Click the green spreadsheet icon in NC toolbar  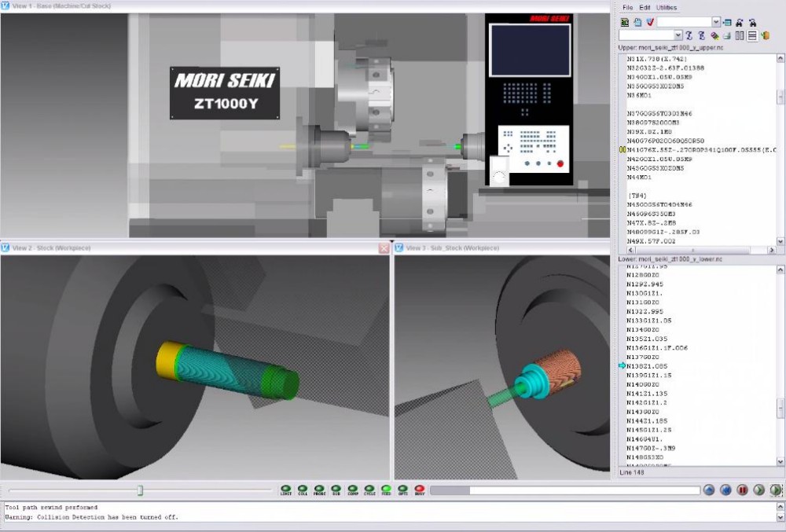point(625,22)
